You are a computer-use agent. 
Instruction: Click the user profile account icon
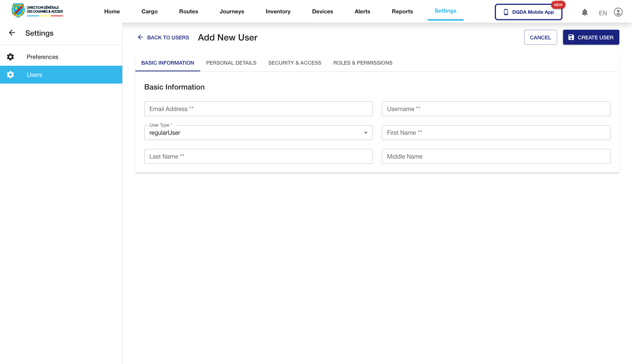pyautogui.click(x=618, y=12)
